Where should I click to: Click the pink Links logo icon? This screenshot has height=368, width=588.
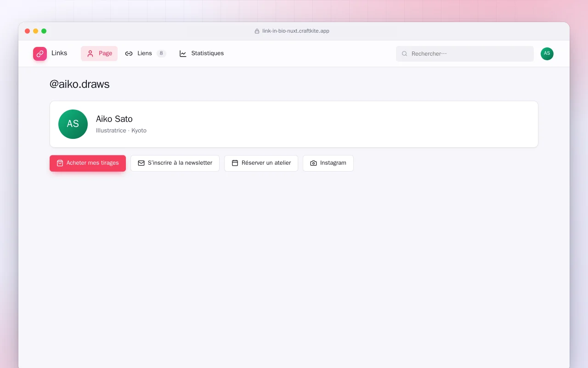coord(40,54)
